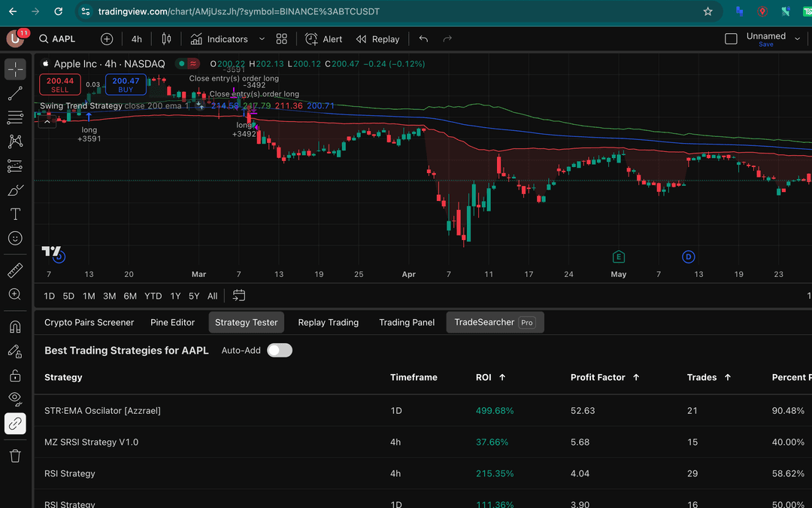Set the chart range to 1Y
Viewport: 812px width, 508px height.
click(175, 296)
